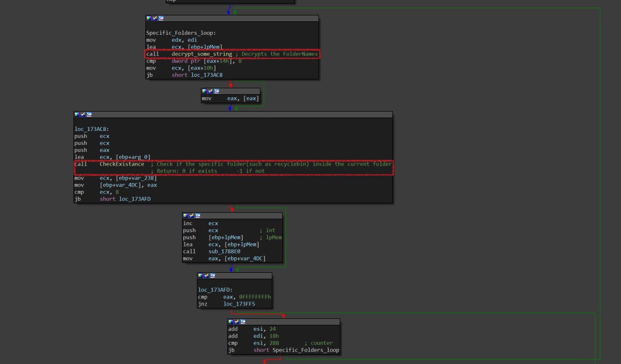This screenshot has width=621, height=364.
Task: Click the pencil edit icon on loc_173AC8 block
Action: coord(83,115)
